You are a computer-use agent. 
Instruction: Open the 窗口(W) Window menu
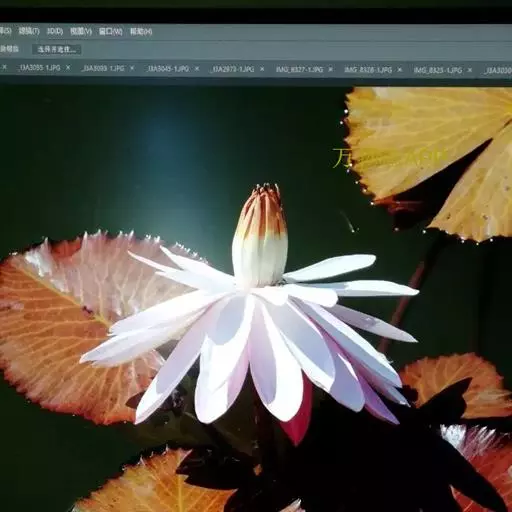(x=111, y=32)
